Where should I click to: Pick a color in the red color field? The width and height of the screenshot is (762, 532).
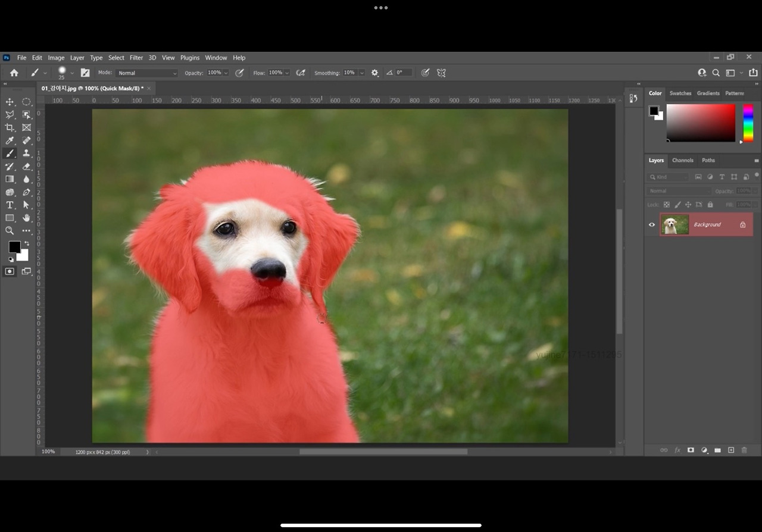[701, 123]
